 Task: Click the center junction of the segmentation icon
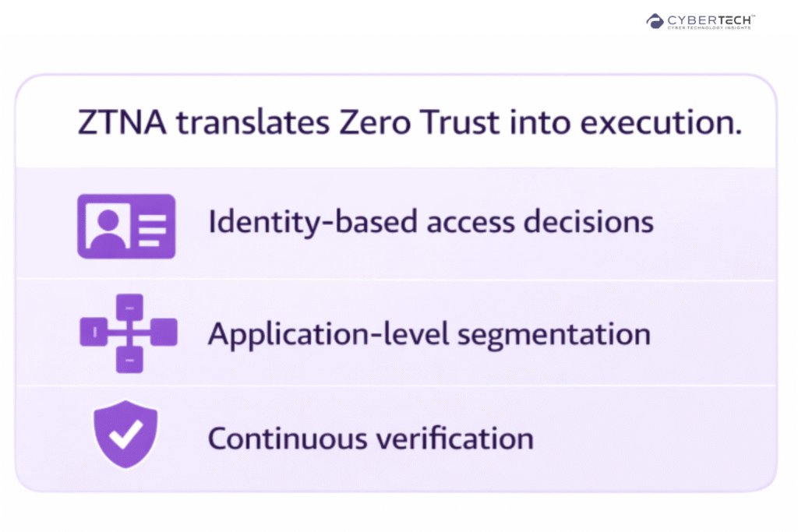pos(129,333)
